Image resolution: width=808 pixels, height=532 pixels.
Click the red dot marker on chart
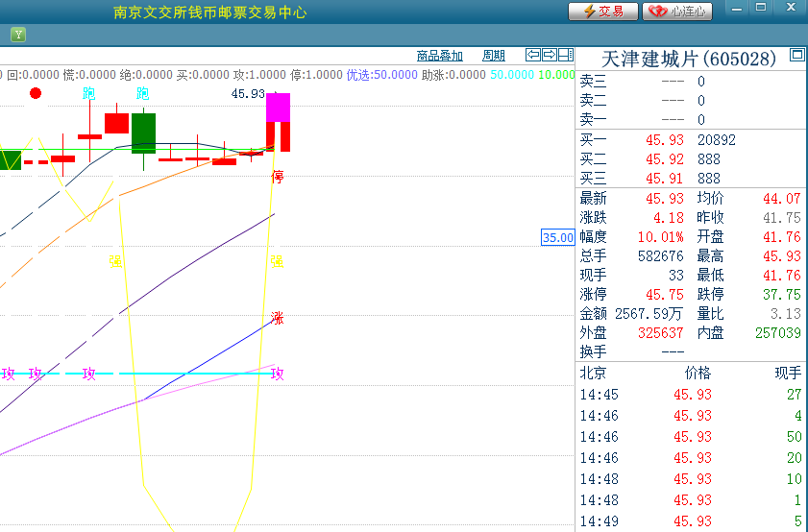[36, 93]
